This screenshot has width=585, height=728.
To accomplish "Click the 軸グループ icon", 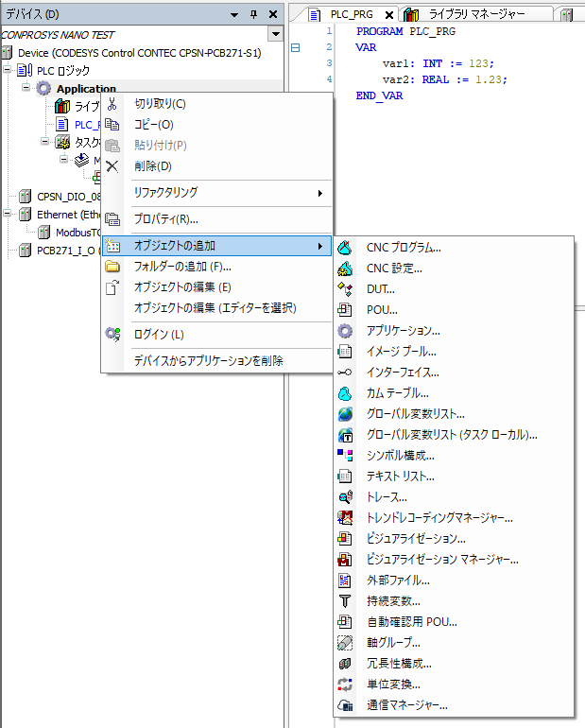I will [345, 643].
